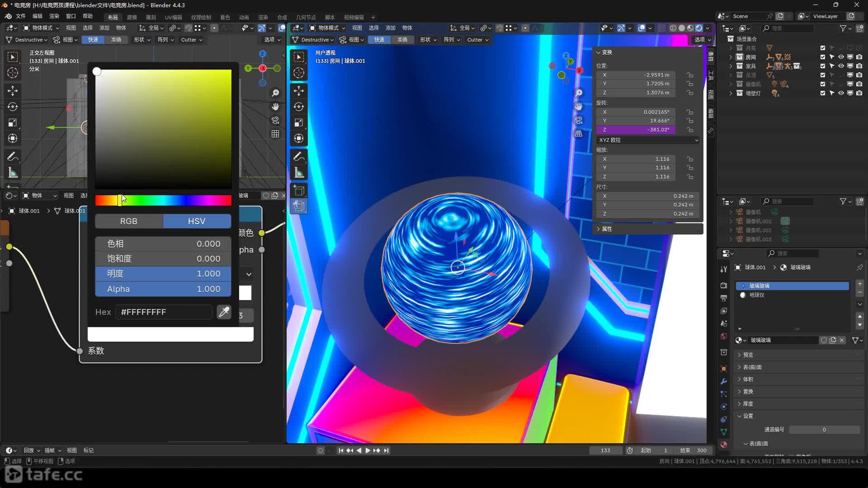Uncheck the 月亮 collection checkbox
This screenshot has height=488, width=868.
[823, 48]
